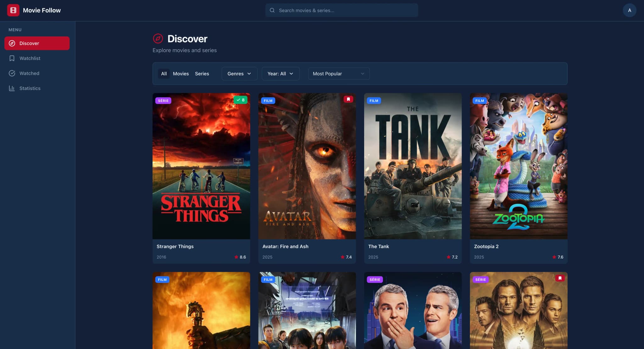Click The Tank movie title
The image size is (644, 349).
378,247
